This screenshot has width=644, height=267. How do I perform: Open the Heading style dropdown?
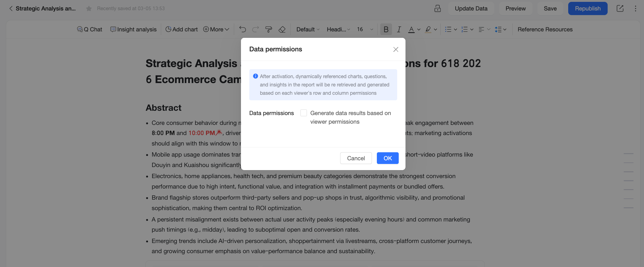338,29
